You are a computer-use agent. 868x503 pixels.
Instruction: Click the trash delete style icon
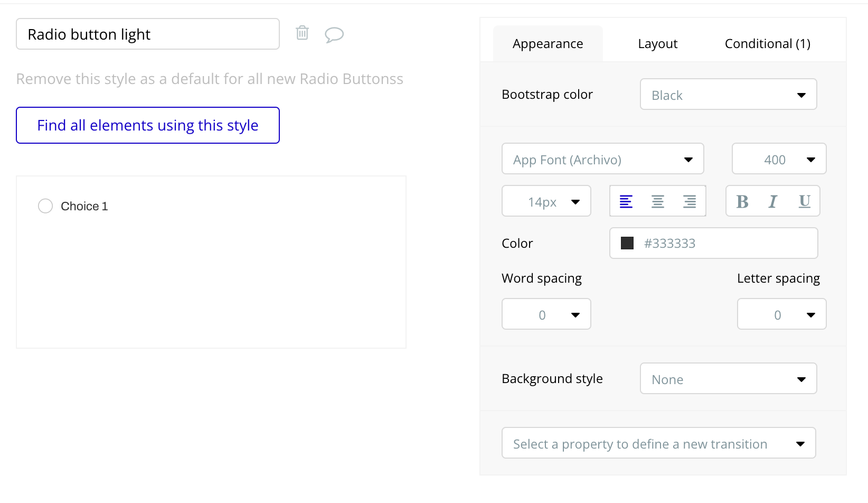(302, 33)
